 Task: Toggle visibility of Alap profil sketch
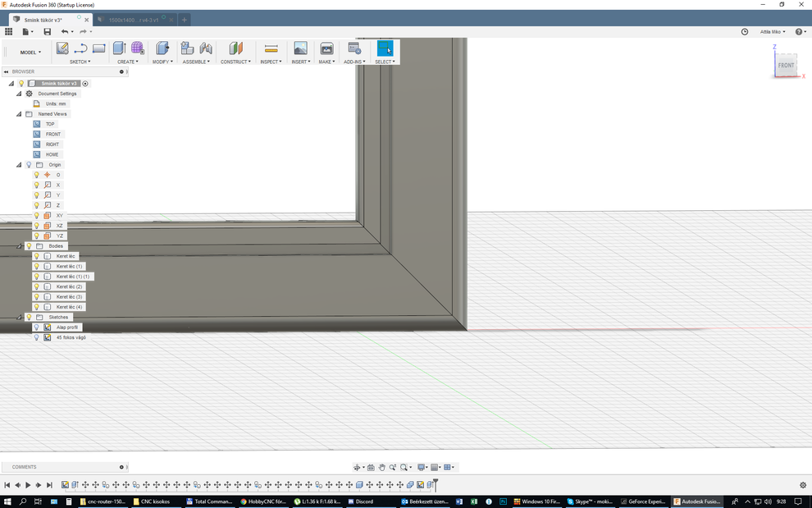36,327
